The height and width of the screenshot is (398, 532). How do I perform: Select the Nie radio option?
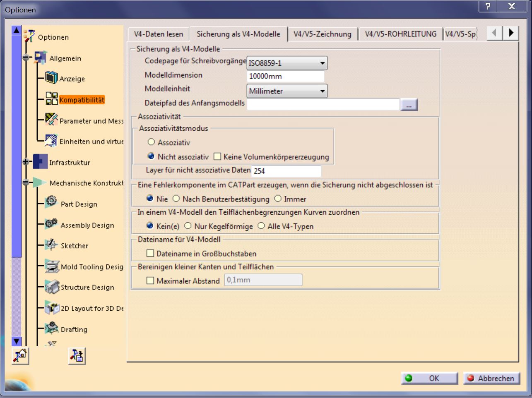click(150, 199)
